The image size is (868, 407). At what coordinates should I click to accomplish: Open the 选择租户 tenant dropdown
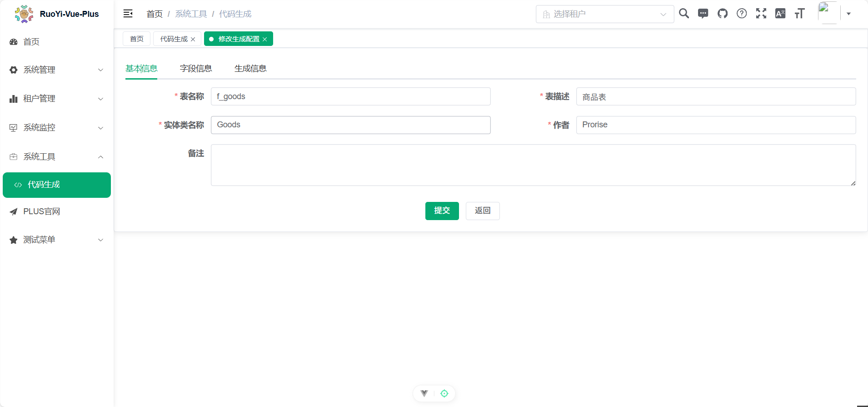tap(604, 14)
